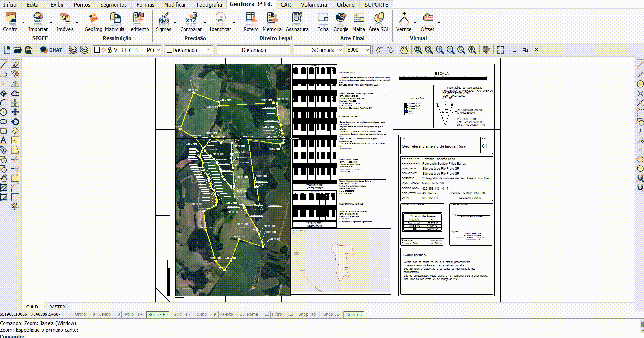Viewport: 644px width, 338px height.
Task: Select the Identificar precision tool
Action: (220, 22)
